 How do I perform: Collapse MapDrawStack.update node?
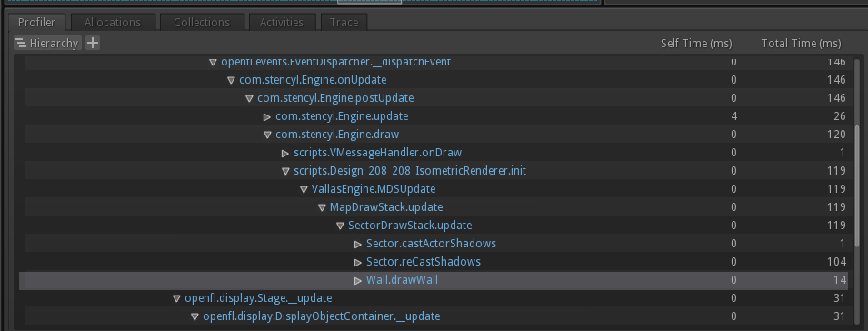(x=322, y=207)
